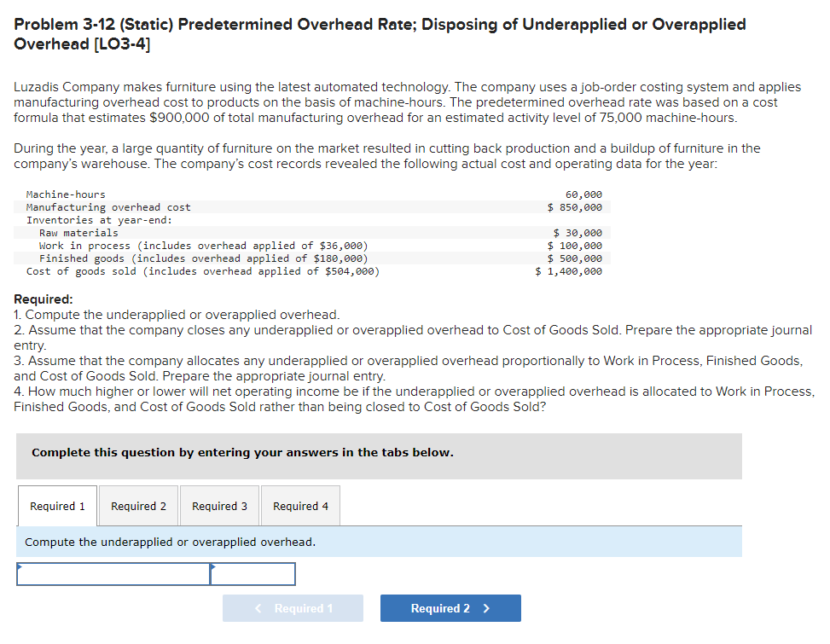
Task: Click the corner marker in second answer cell
Action: (213, 566)
